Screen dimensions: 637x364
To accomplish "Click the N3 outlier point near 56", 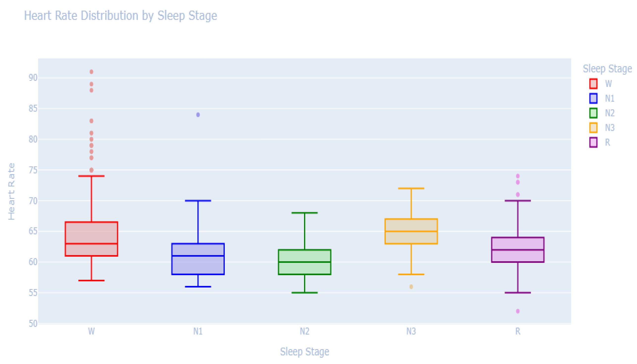I will point(411,287).
